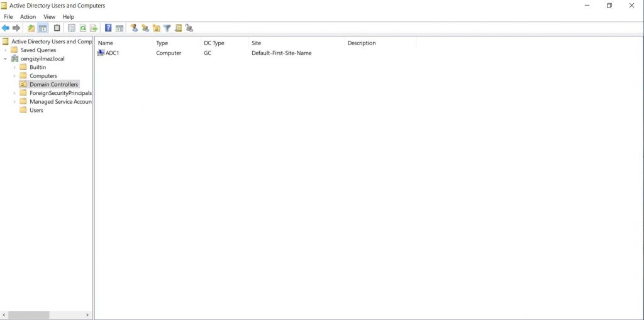The height and width of the screenshot is (320, 644).
Task: Select the cengizyilmaz.local domain
Action: pyautogui.click(x=42, y=58)
